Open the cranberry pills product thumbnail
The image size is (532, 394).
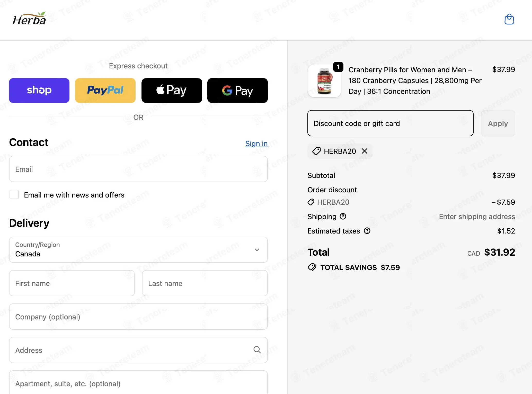click(x=324, y=81)
